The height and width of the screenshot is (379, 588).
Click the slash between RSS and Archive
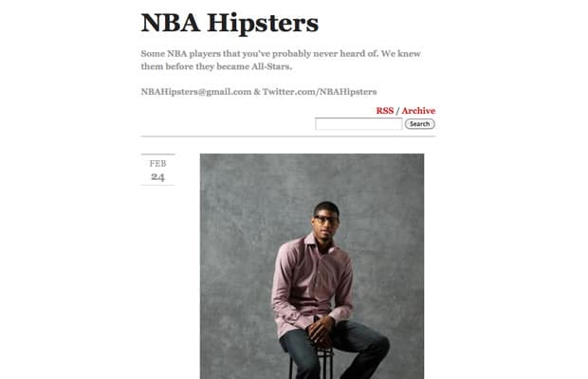tap(397, 111)
